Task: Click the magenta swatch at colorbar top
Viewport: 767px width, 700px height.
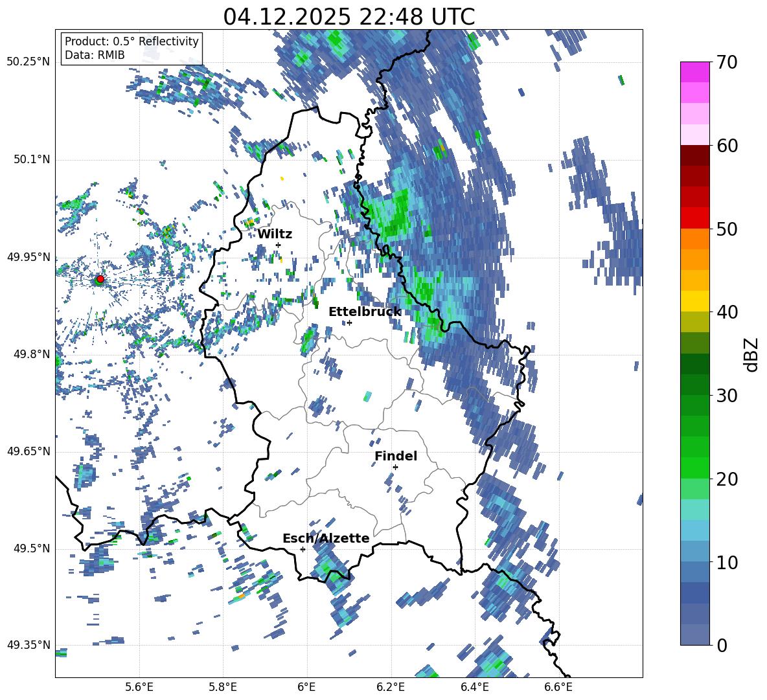Action: pyautogui.click(x=694, y=72)
